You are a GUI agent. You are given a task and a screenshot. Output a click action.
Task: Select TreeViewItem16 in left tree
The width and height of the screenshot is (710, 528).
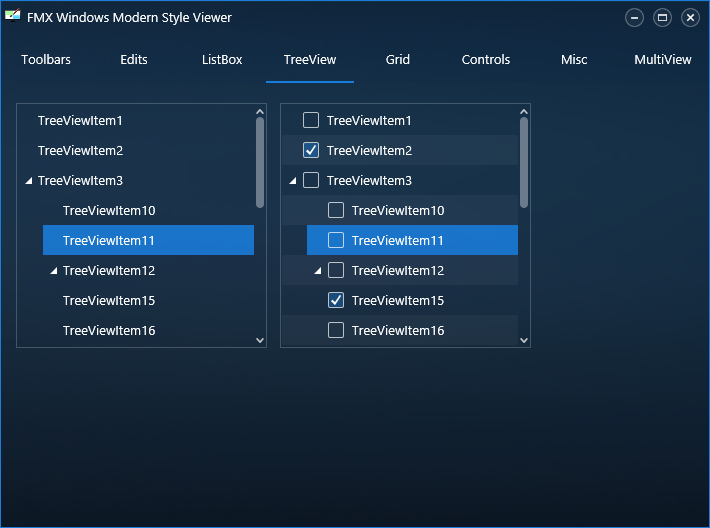pyautogui.click(x=109, y=330)
